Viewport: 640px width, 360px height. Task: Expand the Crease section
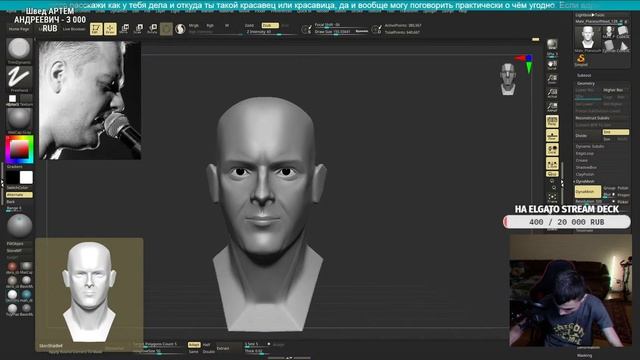(582, 160)
